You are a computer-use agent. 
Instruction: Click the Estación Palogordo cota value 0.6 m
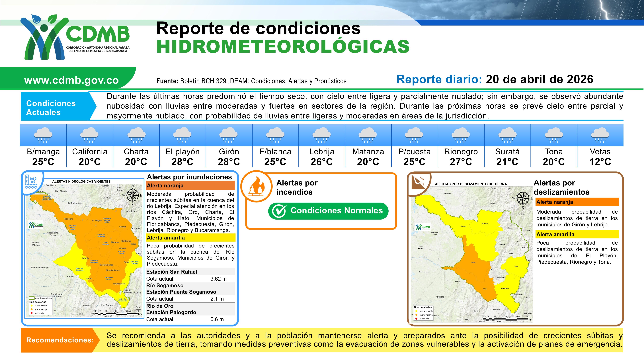[x=217, y=319]
